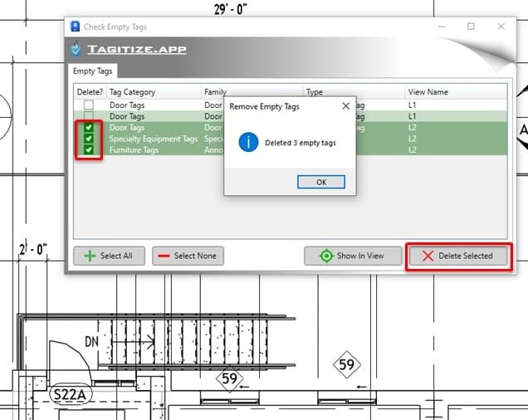Select the Specialty Equipment Tags row text

click(x=154, y=139)
